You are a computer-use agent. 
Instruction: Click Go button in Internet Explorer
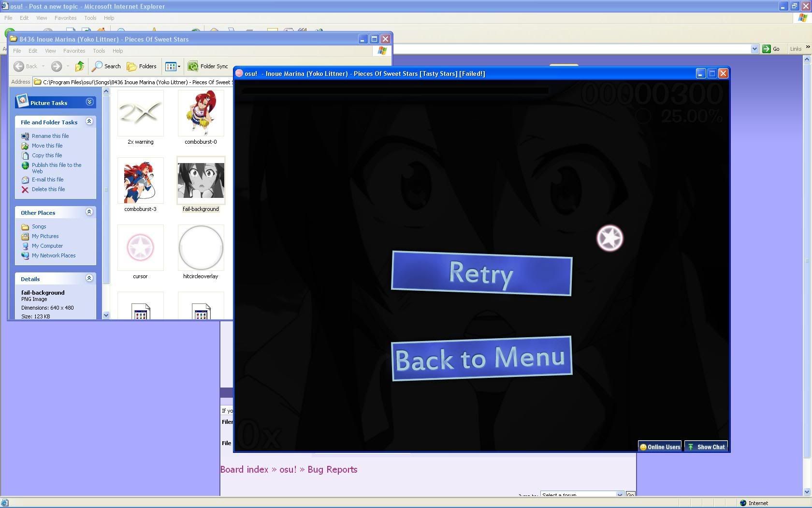(x=771, y=49)
